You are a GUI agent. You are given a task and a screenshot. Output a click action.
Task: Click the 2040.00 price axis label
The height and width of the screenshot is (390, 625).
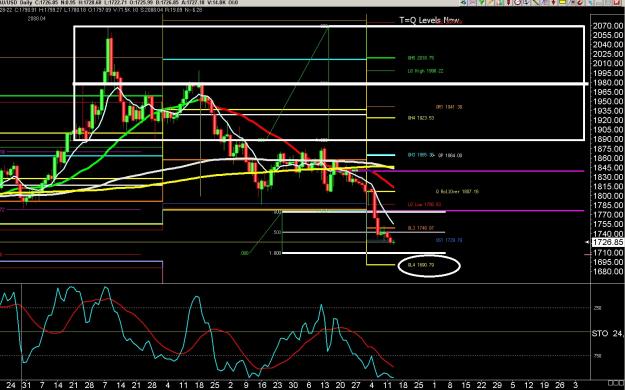608,45
